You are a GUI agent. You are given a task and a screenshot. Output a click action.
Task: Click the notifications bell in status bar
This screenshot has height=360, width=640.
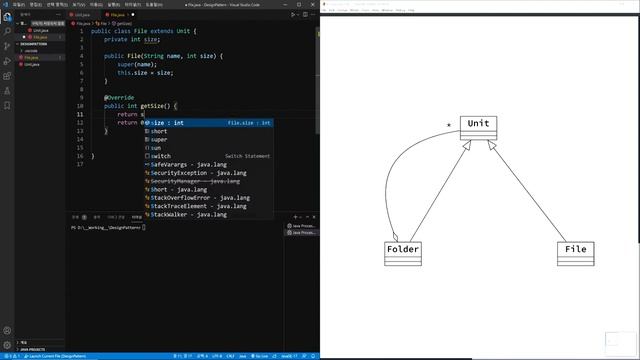pos(313,356)
